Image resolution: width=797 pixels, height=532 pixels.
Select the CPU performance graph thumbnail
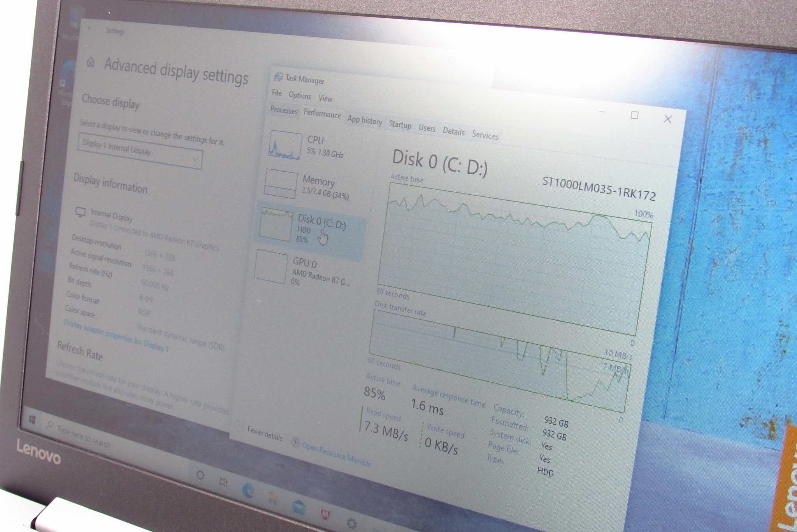[x=285, y=145]
